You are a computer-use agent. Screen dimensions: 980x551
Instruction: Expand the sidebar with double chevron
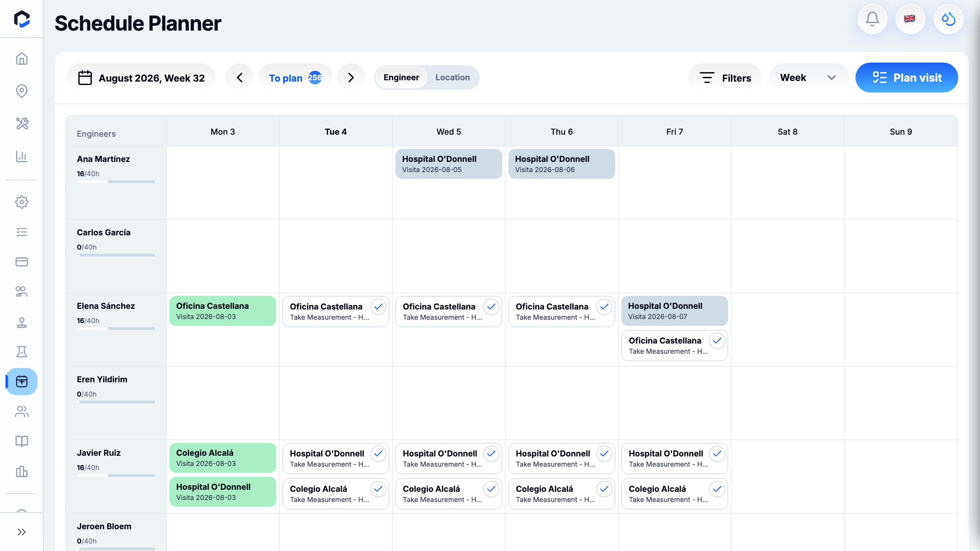22,532
